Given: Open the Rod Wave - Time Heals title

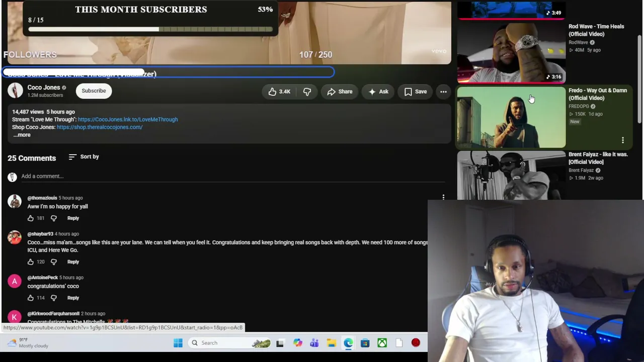Looking at the screenshot, I should (x=596, y=30).
